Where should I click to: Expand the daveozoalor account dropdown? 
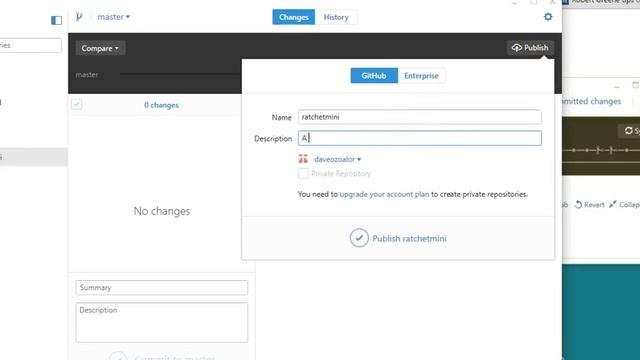[x=338, y=159]
